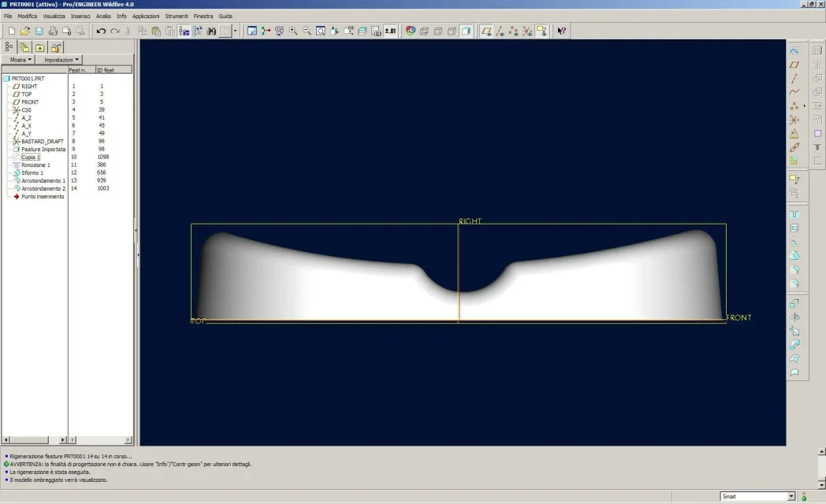Select the Extrude tool icon
This screenshot has height=504, width=826.
(x=794, y=303)
